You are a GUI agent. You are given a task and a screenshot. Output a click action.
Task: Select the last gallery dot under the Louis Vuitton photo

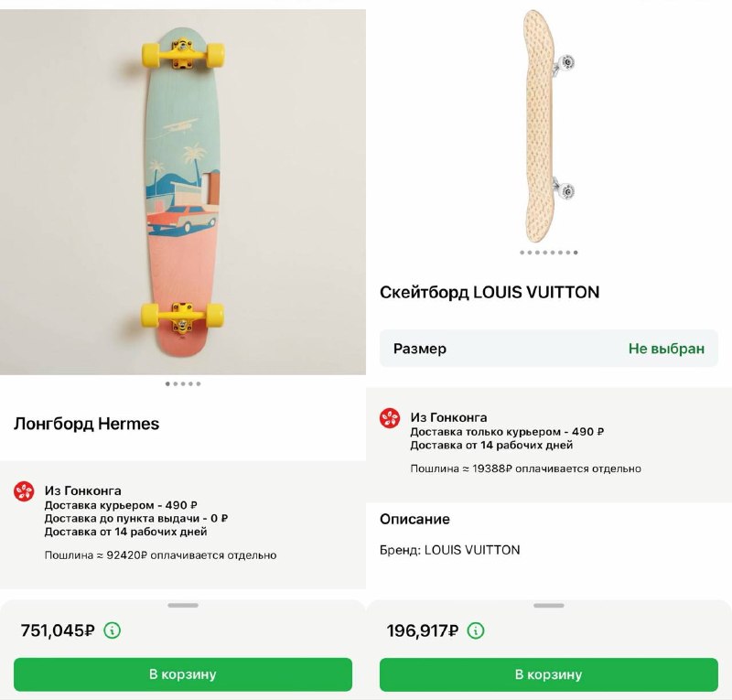pyautogui.click(x=576, y=253)
